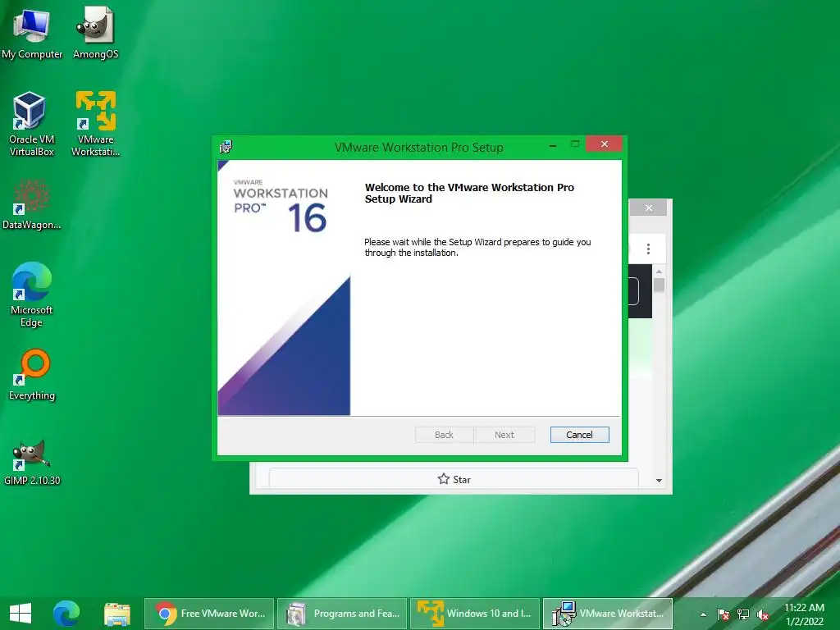Open the network status tray icon
Image resolution: width=840 pixels, height=630 pixels.
[x=743, y=614]
